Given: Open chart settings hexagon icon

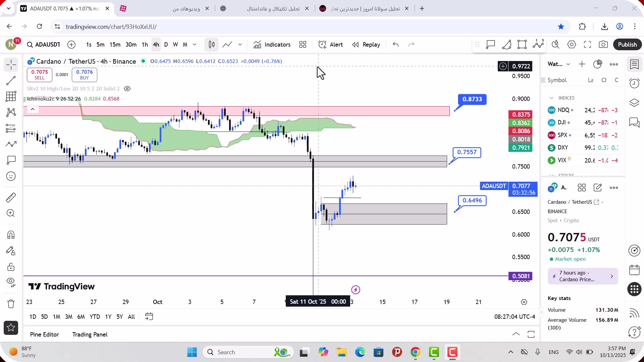Looking at the screenshot, I should coord(572,45).
